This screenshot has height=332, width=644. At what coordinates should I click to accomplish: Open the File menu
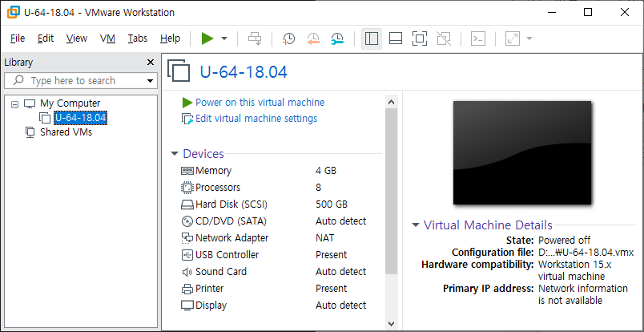[18, 38]
